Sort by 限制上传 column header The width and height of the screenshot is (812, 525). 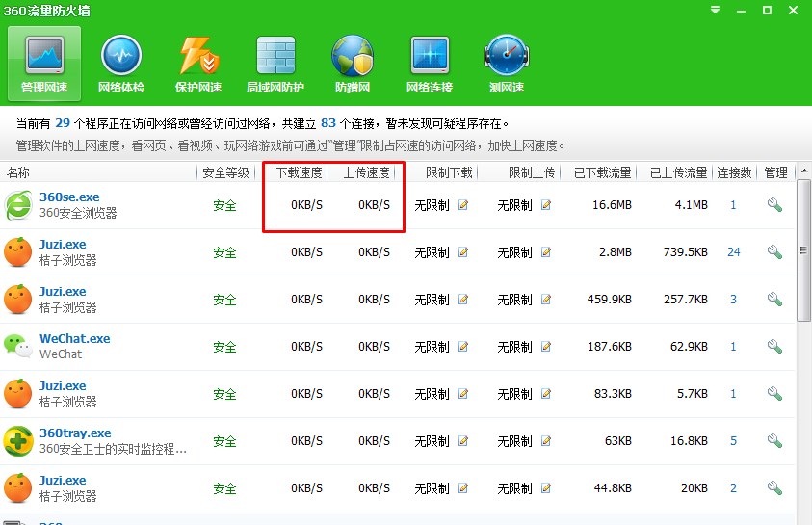coord(532,172)
